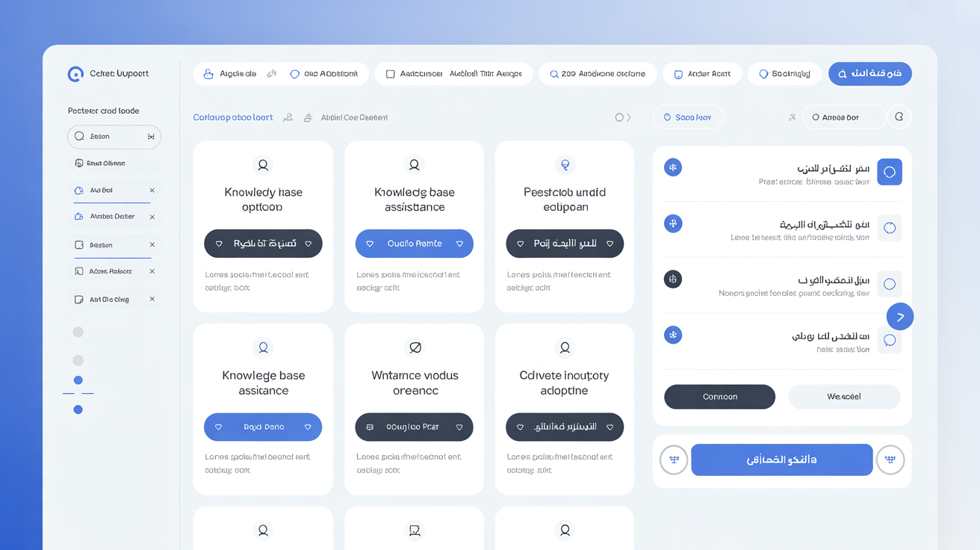Tick the Asistcmoer checkbox
The image size is (980, 550).
(390, 74)
